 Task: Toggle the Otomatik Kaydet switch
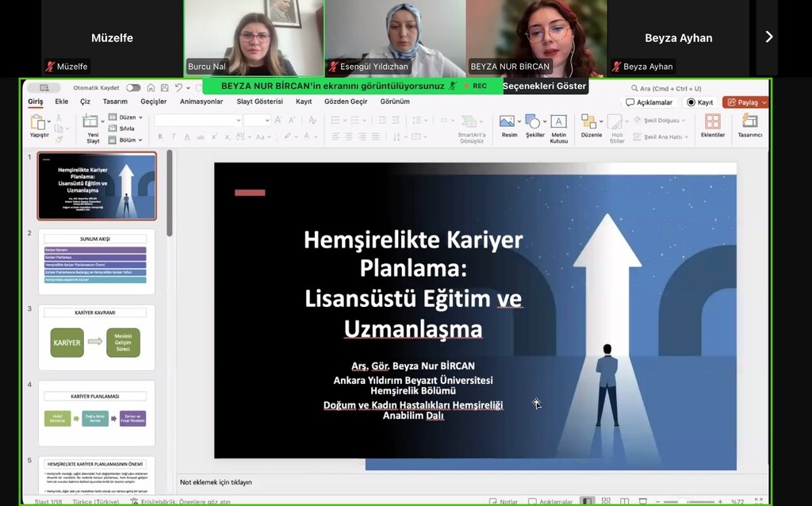tap(133, 87)
